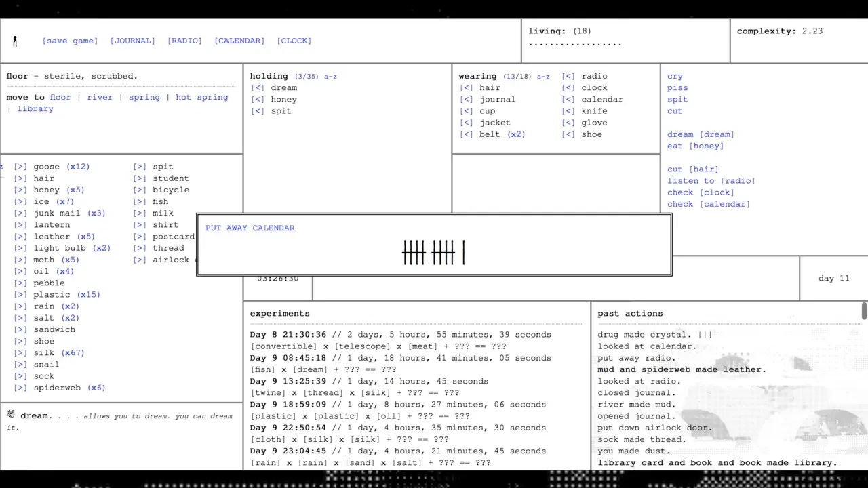Image resolution: width=868 pixels, height=488 pixels.
Task: Click the radio item in wearing list
Action: coord(594,76)
